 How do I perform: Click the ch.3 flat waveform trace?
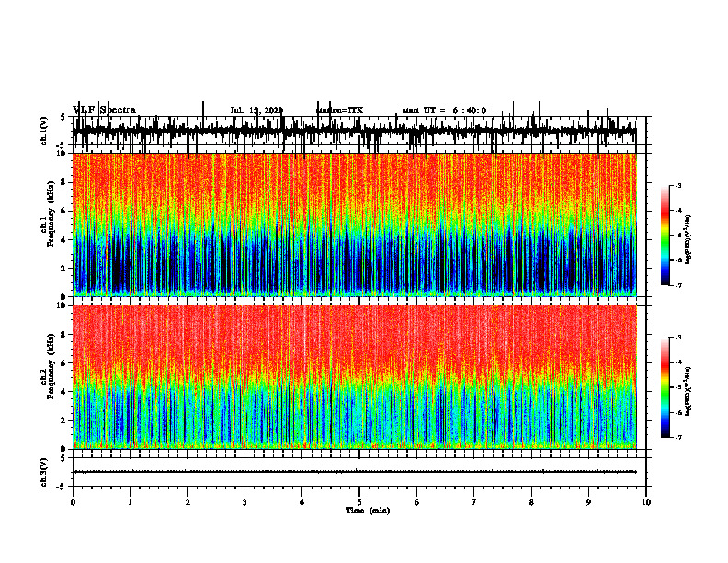click(354, 472)
